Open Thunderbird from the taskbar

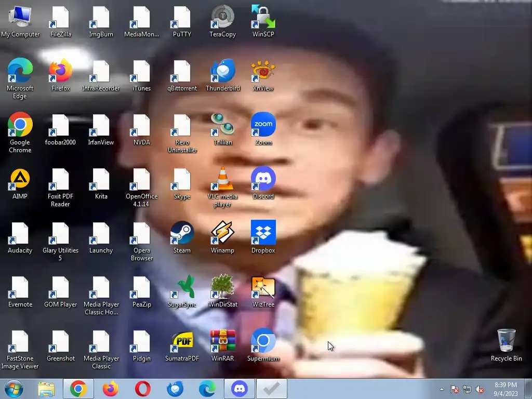(x=175, y=389)
